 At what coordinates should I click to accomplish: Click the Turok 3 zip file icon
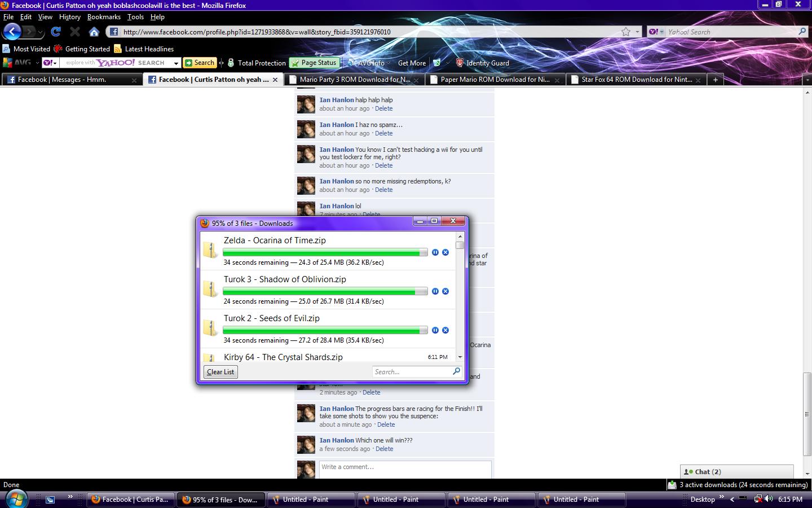pyautogui.click(x=210, y=289)
